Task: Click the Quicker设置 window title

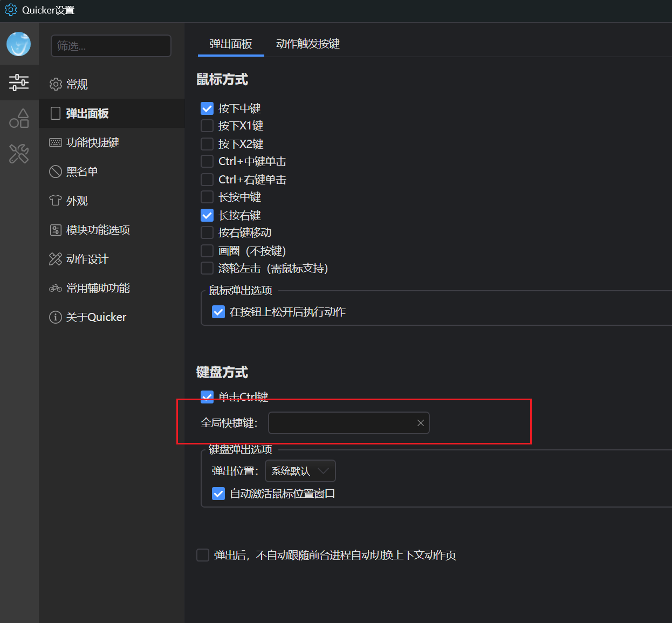Action: [49, 10]
